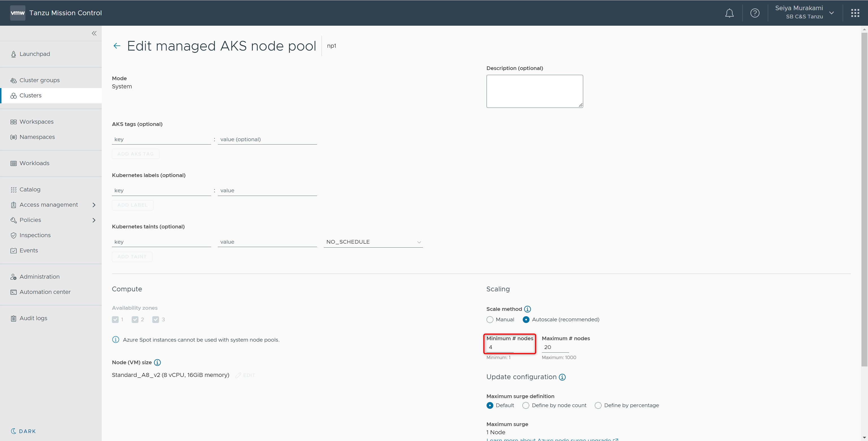Screen dimensions: 868x441
Task: Expand the Policies submenu chevron
Action: [94, 220]
